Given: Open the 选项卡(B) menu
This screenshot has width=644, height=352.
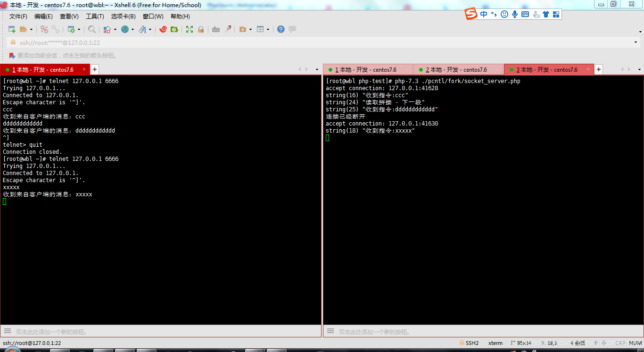Looking at the screenshot, I should (x=124, y=17).
